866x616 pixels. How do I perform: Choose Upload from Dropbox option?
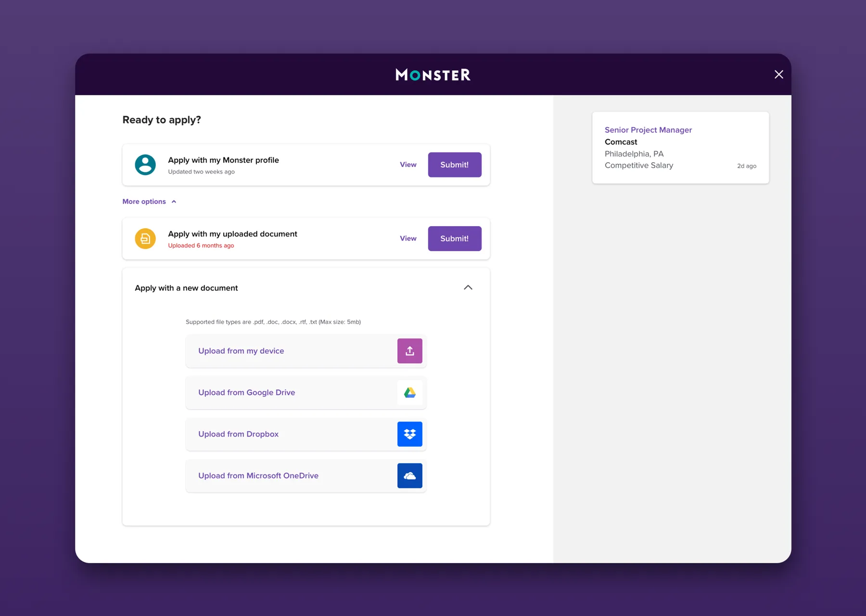[x=306, y=434]
